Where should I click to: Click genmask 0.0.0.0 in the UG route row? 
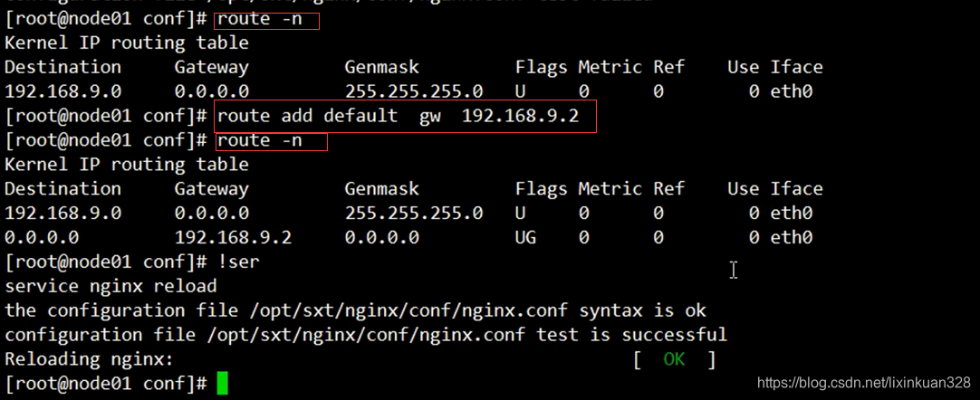(382, 238)
